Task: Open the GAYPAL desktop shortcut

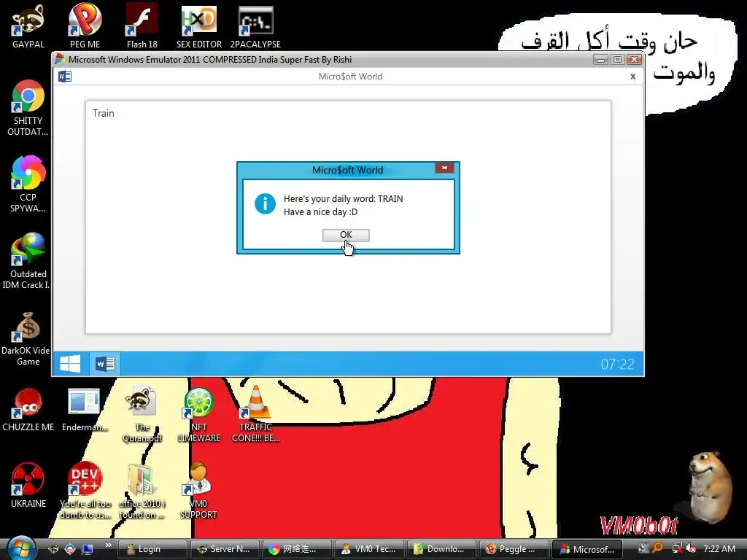Action: 28,26
